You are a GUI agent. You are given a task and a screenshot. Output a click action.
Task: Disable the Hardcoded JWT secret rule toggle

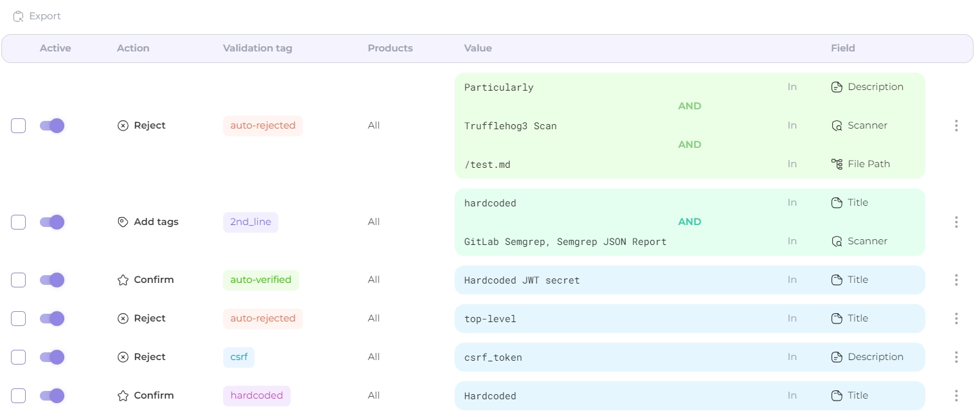coord(52,280)
